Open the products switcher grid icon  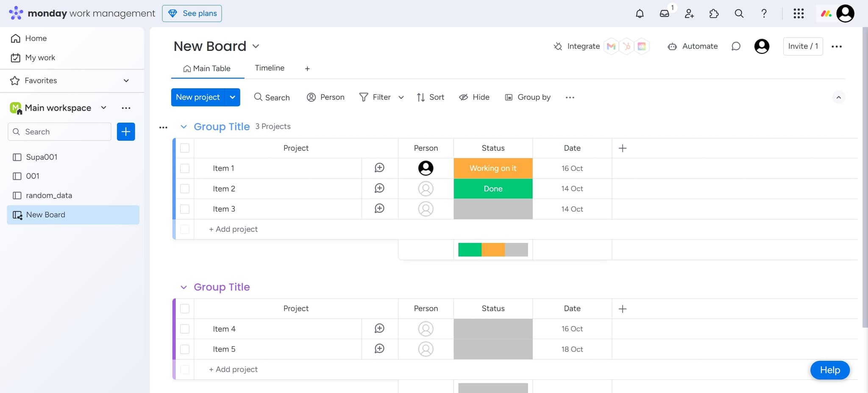coord(798,14)
